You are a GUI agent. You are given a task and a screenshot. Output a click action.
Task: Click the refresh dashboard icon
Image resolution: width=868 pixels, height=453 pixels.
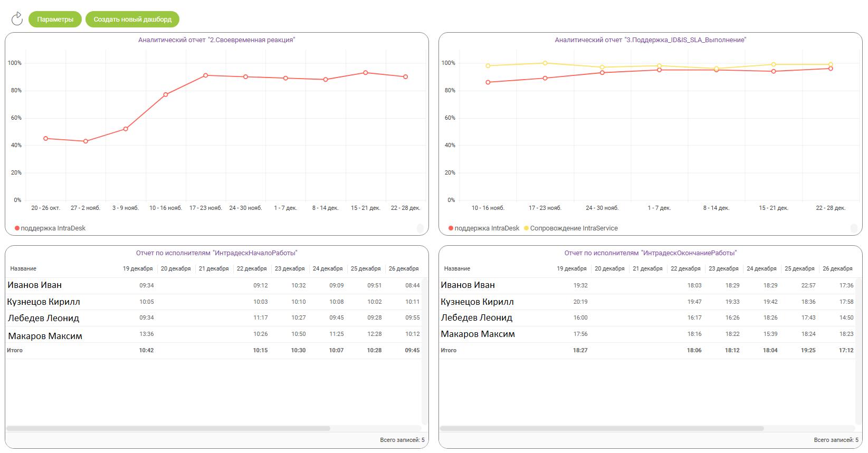tap(17, 19)
